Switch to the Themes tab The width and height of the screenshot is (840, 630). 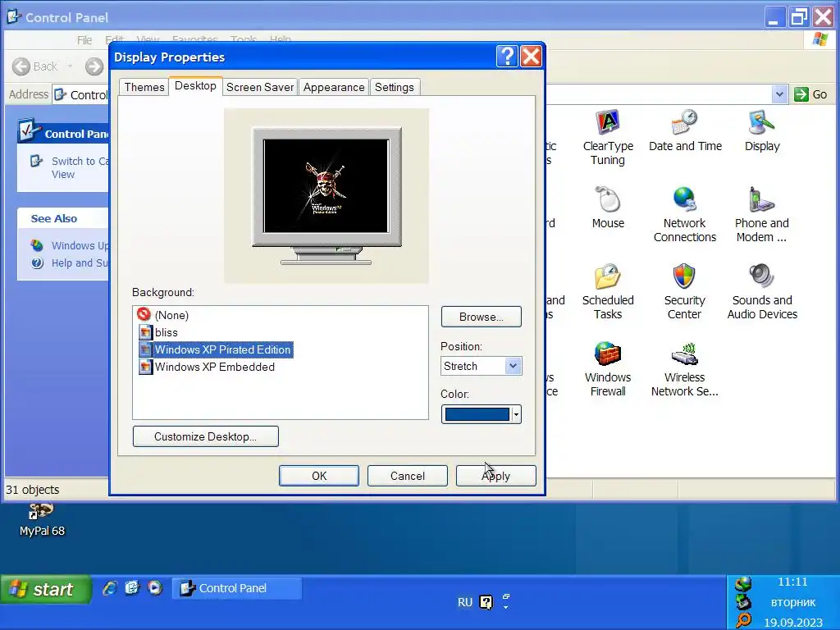pyautogui.click(x=144, y=87)
